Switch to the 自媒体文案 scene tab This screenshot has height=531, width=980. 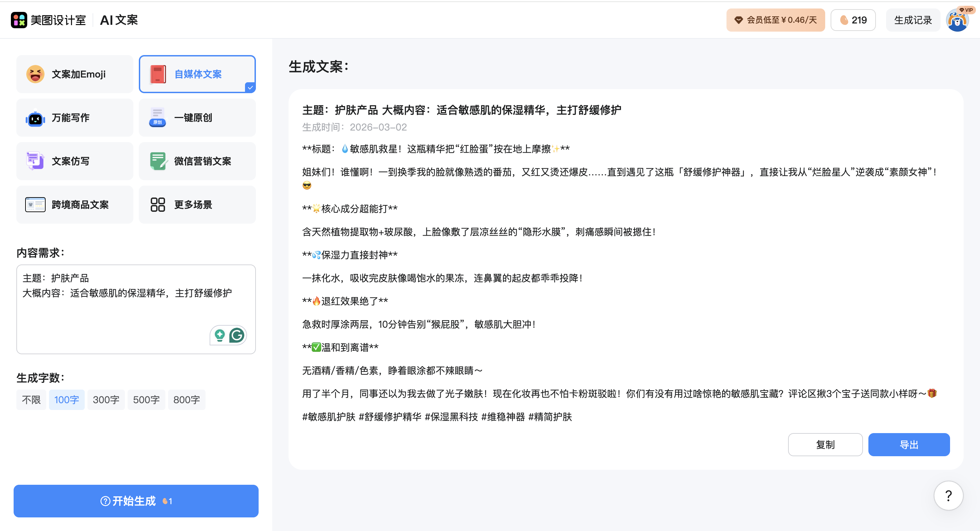point(197,74)
